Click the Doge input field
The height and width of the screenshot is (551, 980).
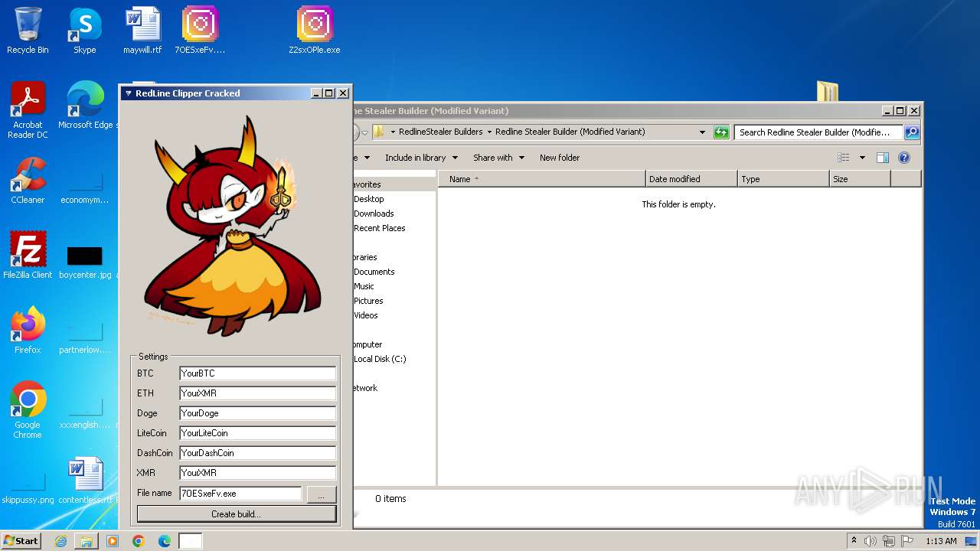coord(258,413)
